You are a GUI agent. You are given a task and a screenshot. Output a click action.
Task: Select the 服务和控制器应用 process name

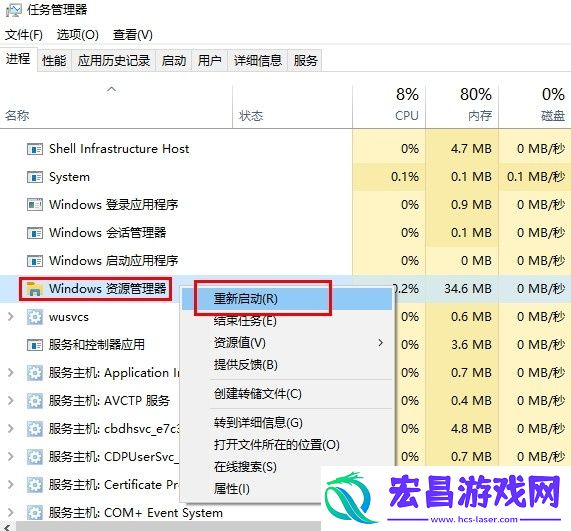pyautogui.click(x=97, y=345)
